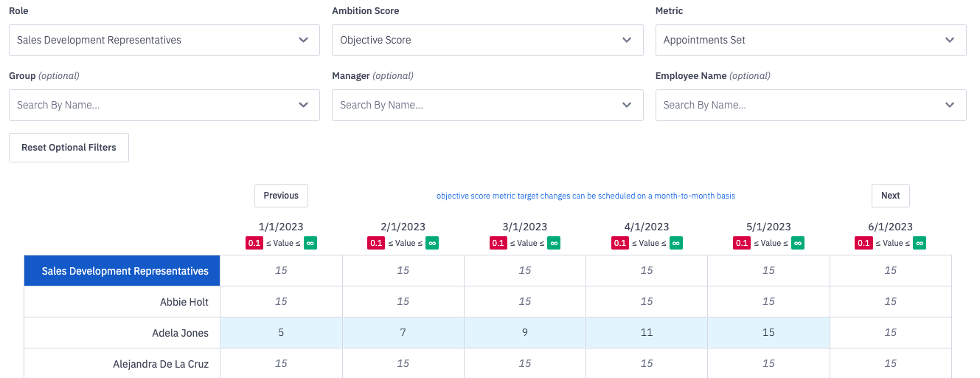Select Abbie Holt's 2/1/2023 target cell

click(x=403, y=302)
